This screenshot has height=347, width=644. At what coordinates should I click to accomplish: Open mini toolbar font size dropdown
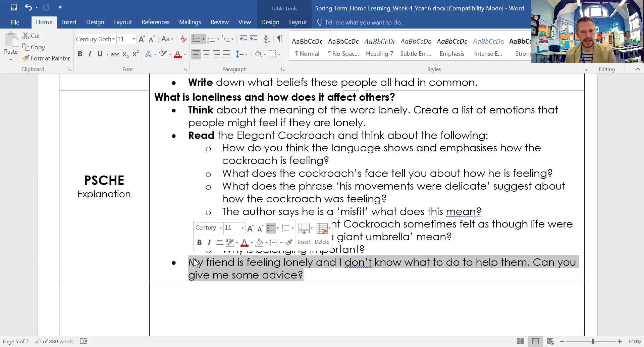point(243,228)
